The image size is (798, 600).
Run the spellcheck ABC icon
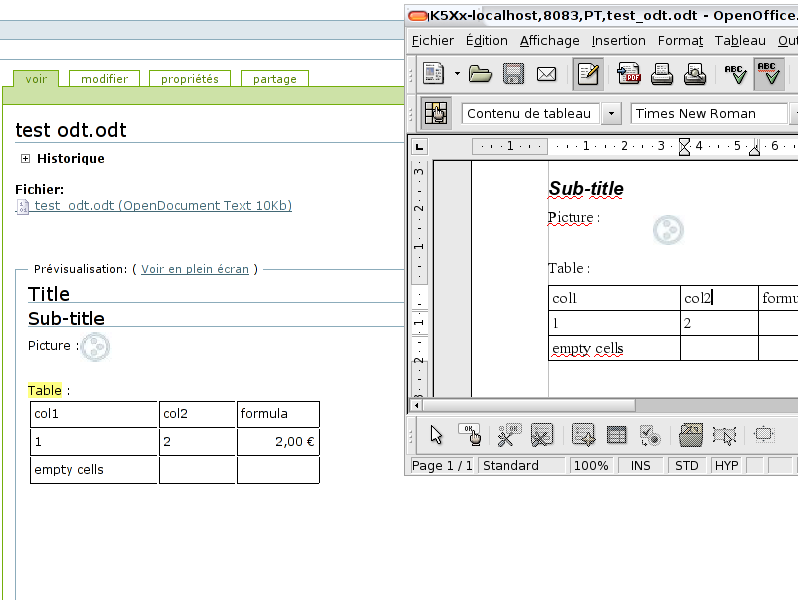pos(735,74)
